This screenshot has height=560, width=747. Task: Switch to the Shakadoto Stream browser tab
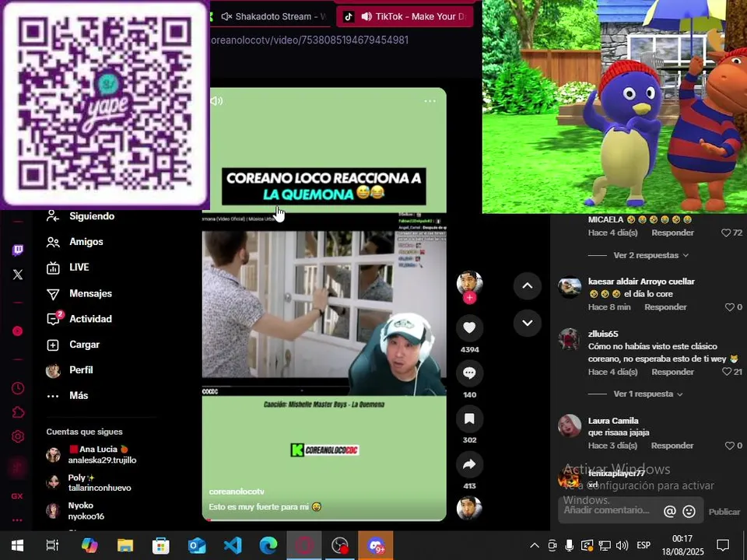click(x=272, y=16)
